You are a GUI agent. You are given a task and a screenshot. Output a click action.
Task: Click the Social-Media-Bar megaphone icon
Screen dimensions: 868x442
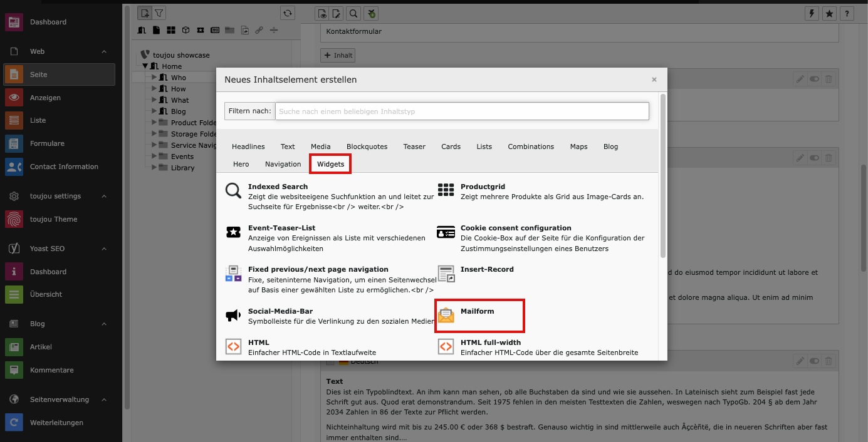point(233,316)
